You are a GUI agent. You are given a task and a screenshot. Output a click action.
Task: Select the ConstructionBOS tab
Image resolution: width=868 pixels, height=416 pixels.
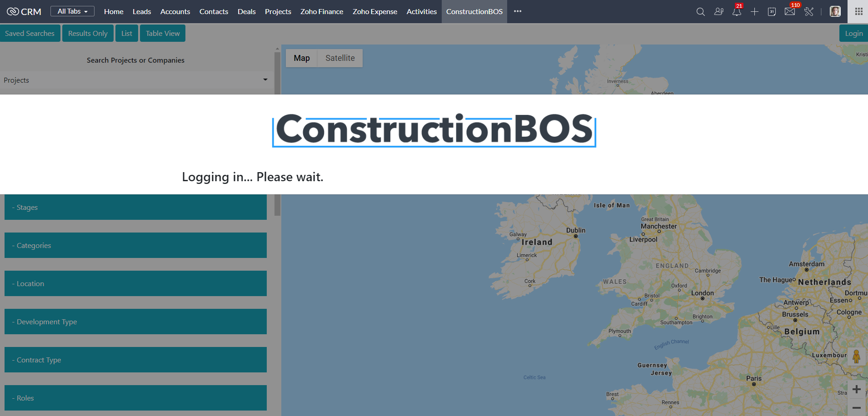tap(474, 11)
